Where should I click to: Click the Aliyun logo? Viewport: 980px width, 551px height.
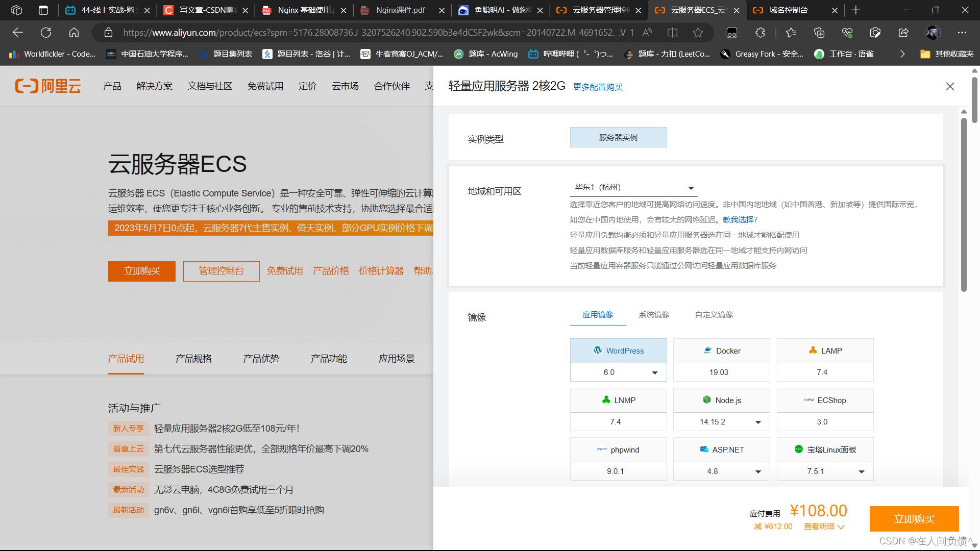(48, 86)
